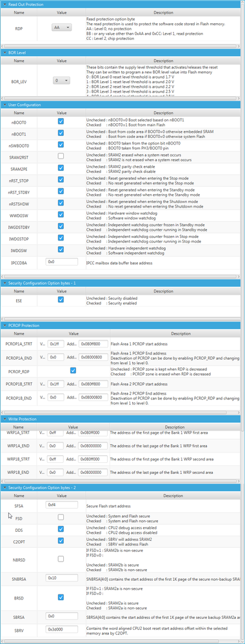Edit the WRP1B_STRT value field
This screenshot has width=245, height=644.
[56, 459]
